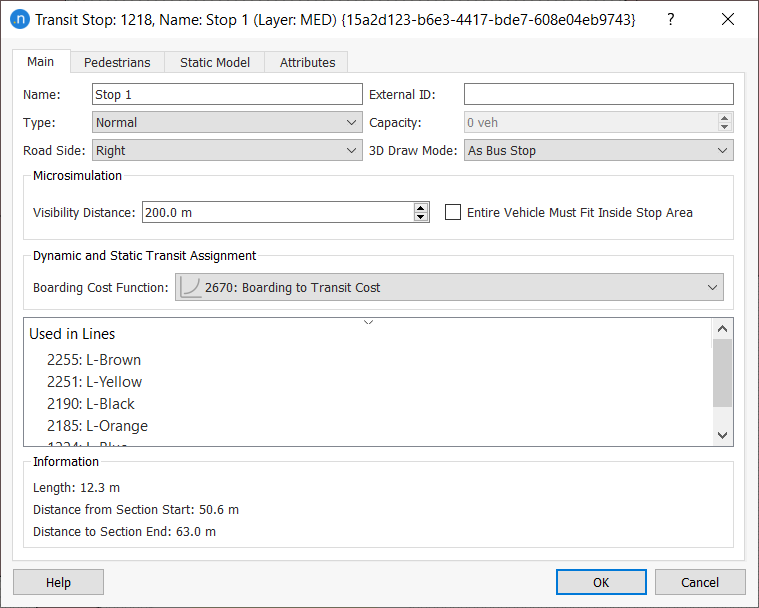The width and height of the screenshot is (759, 608).
Task: Collapse the Used in Lines panel chevron
Action: [x=368, y=322]
